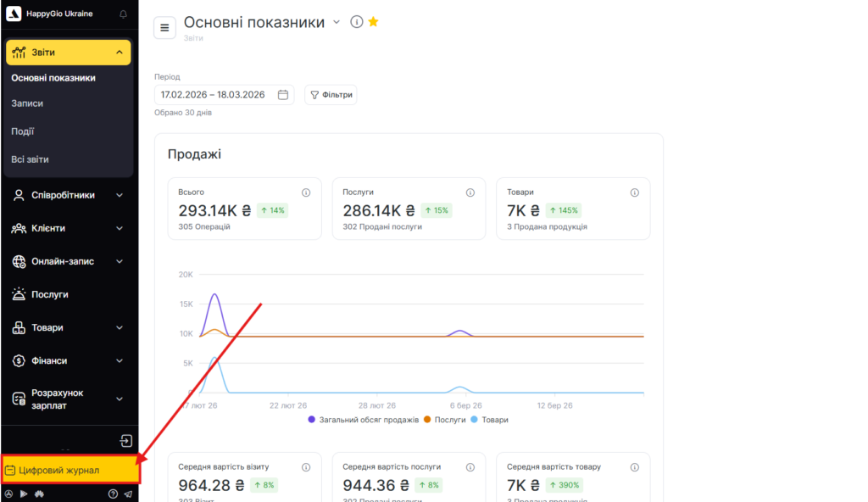868x502 pixels.
Task: Show info for the Всього sales card
Action: click(x=306, y=192)
